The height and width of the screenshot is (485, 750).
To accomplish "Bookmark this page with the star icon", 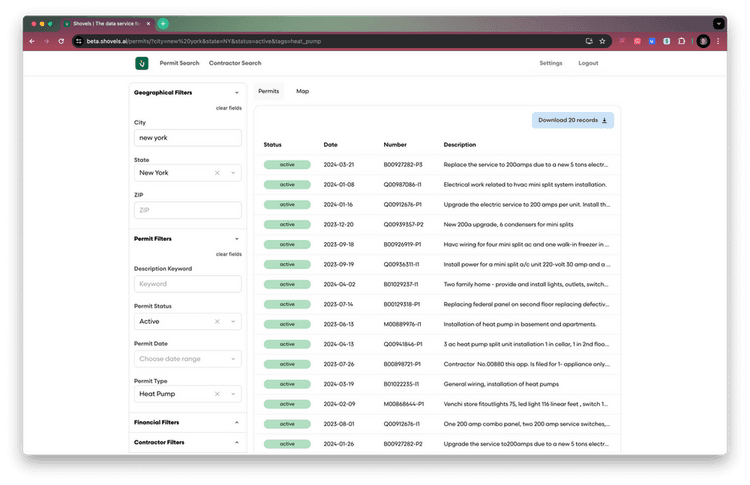I will (603, 41).
